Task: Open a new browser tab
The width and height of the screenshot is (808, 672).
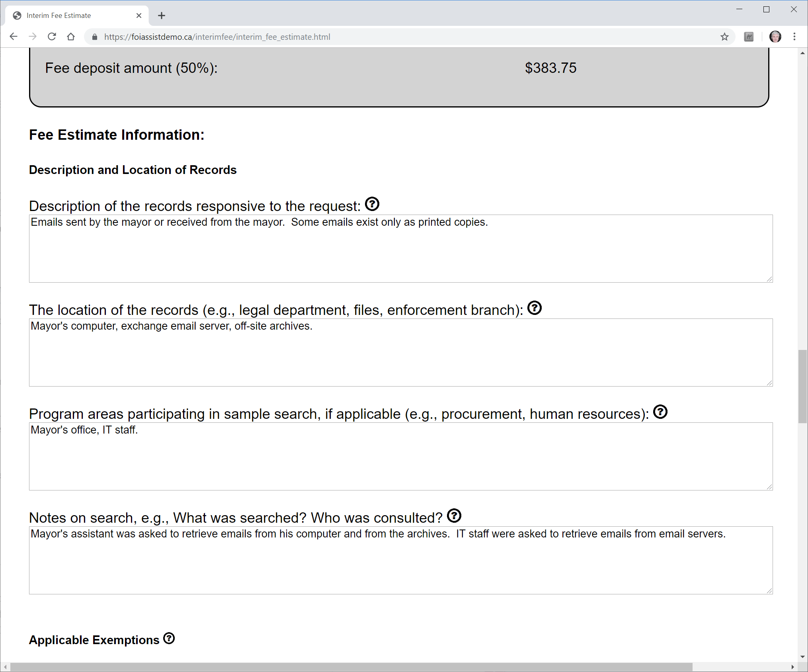Action: click(161, 16)
